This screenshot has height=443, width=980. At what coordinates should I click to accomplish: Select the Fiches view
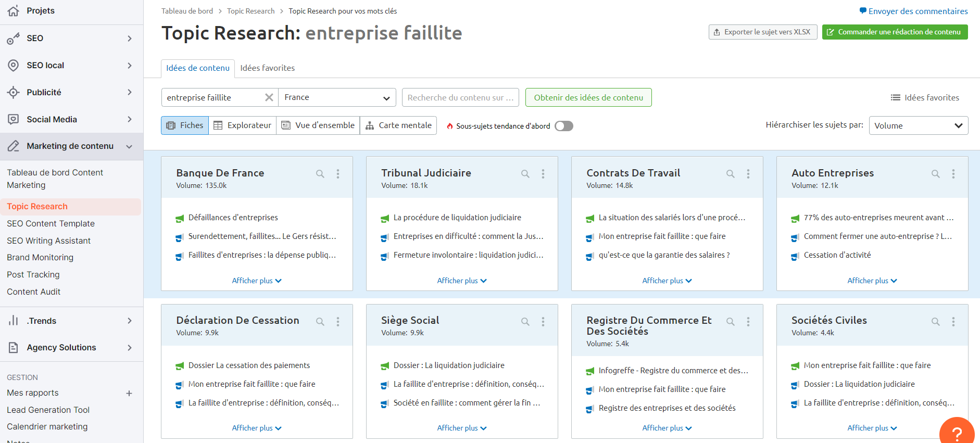point(185,125)
